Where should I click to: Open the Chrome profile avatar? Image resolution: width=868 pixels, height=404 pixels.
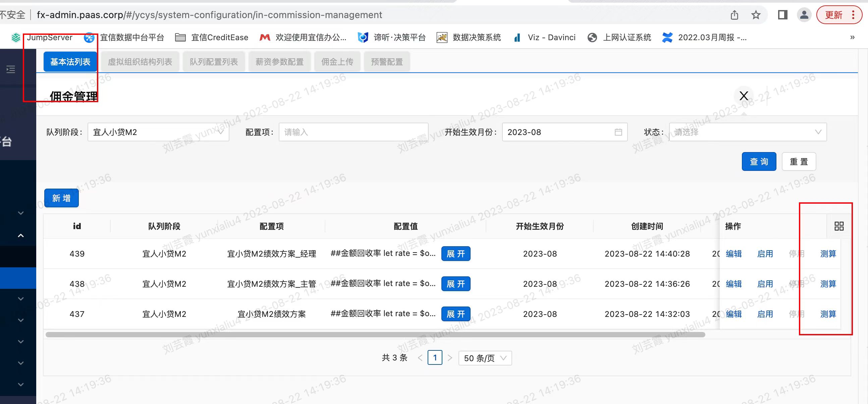pyautogui.click(x=804, y=15)
